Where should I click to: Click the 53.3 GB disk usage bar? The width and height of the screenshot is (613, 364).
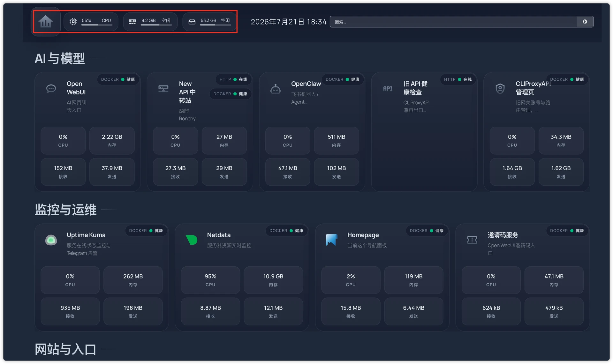point(216,25)
